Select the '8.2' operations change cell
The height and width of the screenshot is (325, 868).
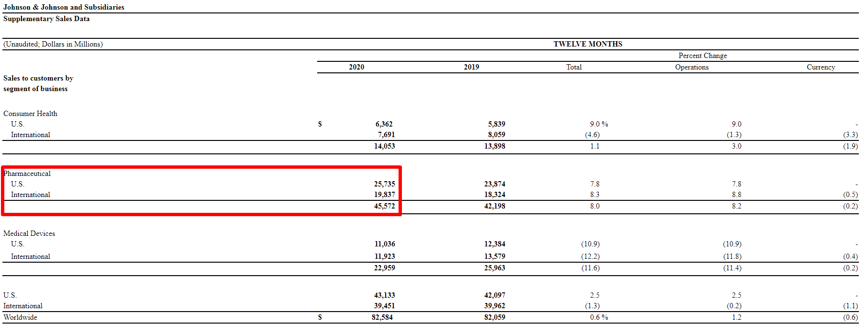pyautogui.click(x=737, y=206)
